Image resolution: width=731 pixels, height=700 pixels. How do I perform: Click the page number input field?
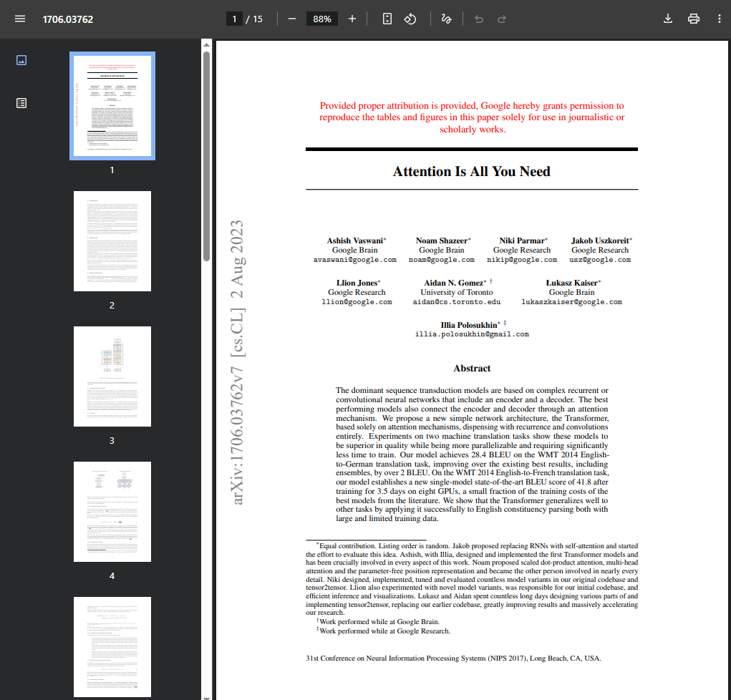click(234, 19)
